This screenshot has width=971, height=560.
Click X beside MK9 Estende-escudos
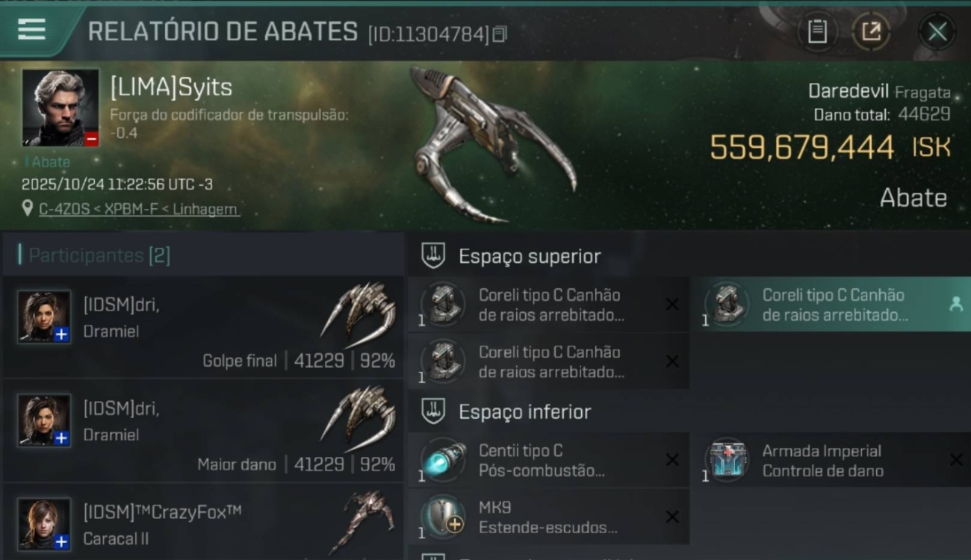[x=672, y=517]
